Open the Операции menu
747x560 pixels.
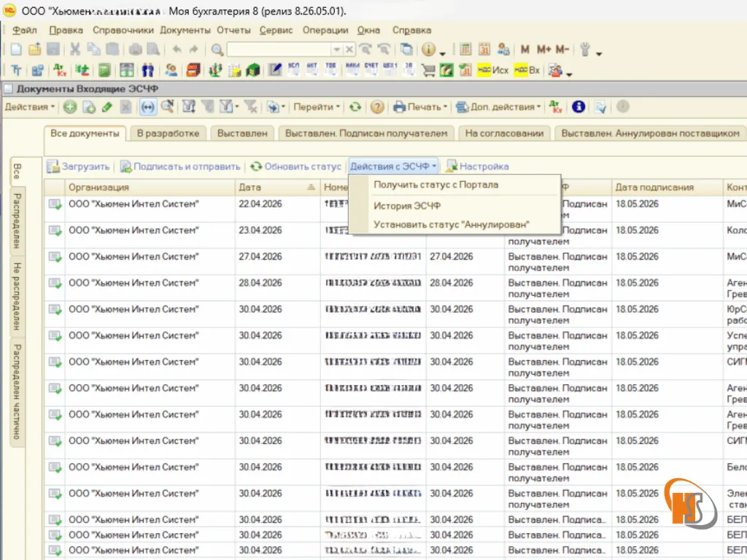click(x=325, y=30)
